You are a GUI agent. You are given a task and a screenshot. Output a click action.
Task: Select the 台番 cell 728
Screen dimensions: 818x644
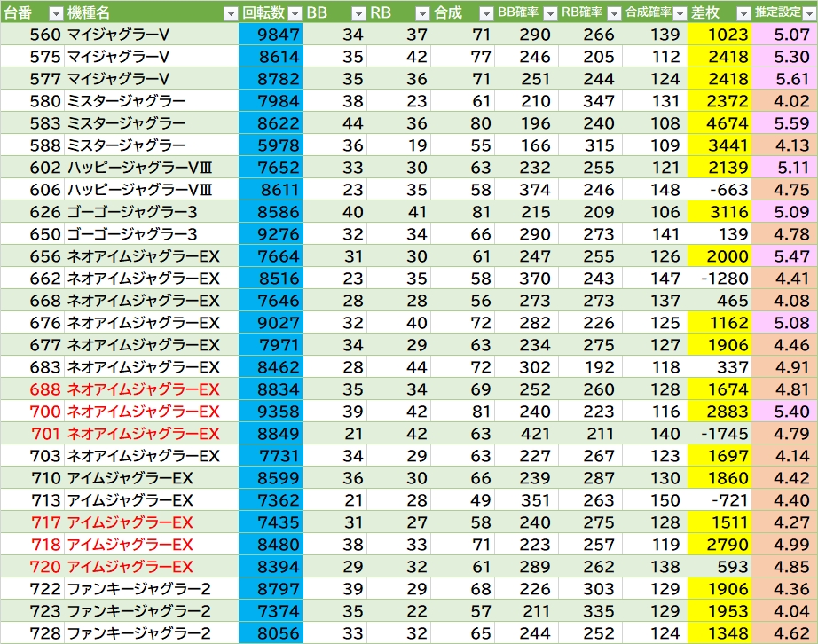pos(45,633)
